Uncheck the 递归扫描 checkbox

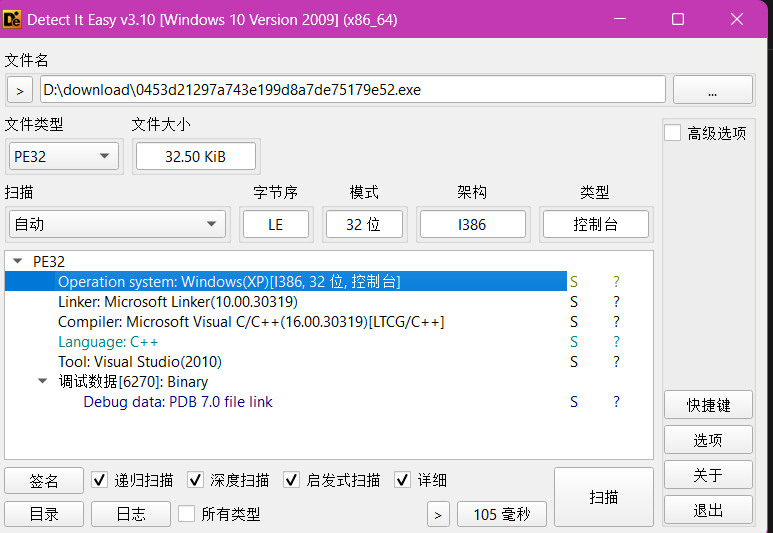coord(100,479)
